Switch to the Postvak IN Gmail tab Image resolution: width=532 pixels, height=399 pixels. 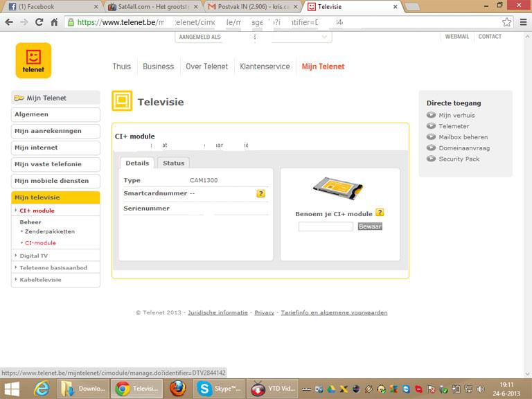(253, 7)
